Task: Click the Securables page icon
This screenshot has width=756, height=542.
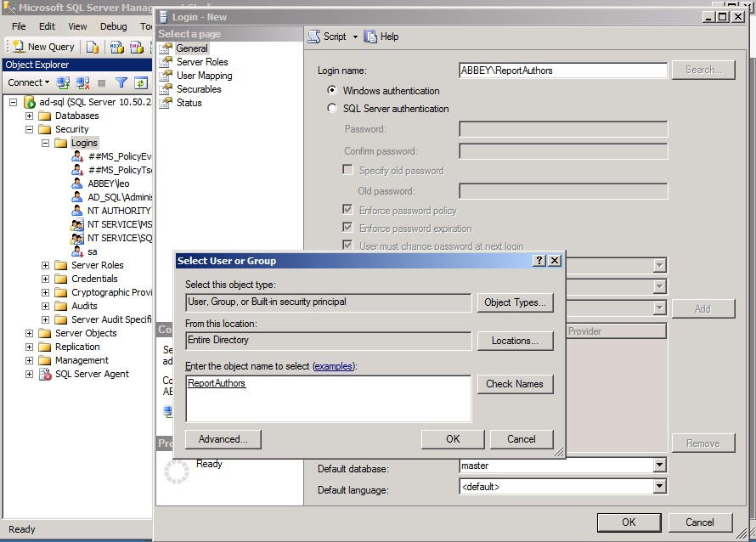Action: click(x=166, y=89)
